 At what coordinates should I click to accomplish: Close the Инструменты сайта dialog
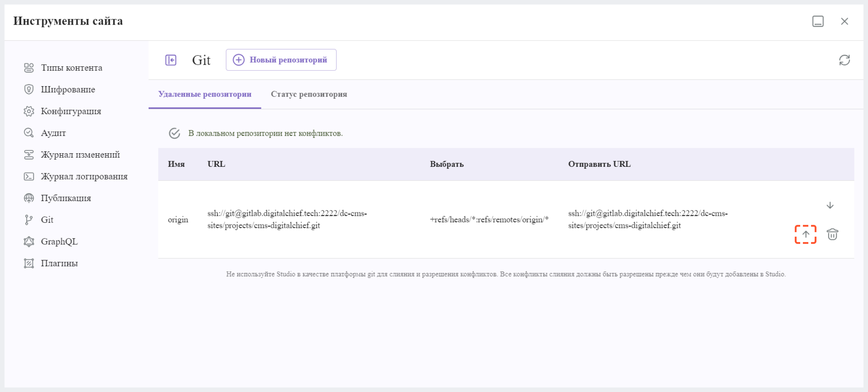coord(844,21)
